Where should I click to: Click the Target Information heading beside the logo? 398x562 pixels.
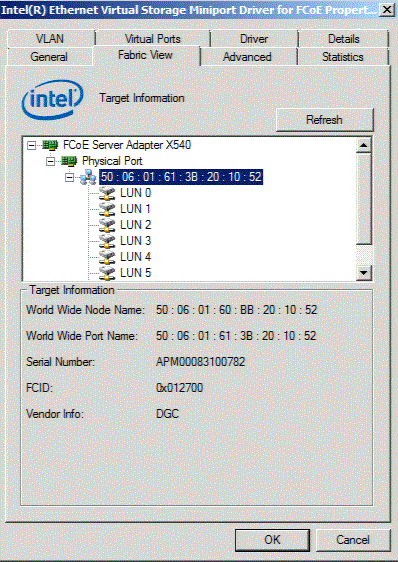[142, 98]
